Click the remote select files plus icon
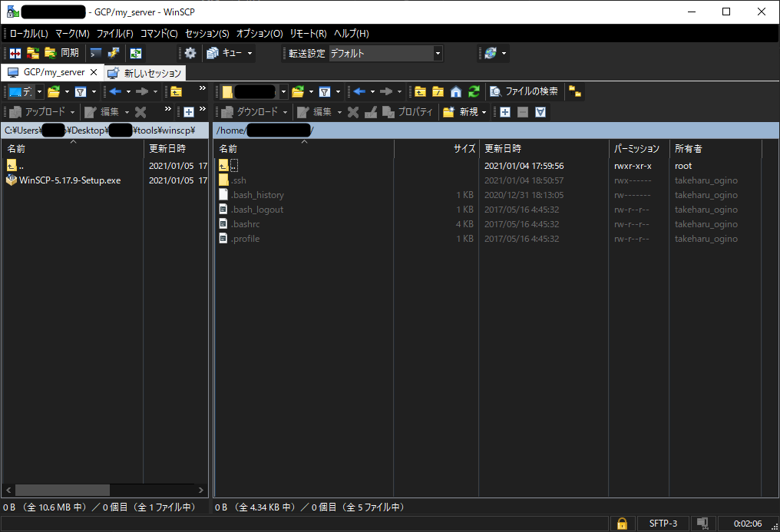 505,112
